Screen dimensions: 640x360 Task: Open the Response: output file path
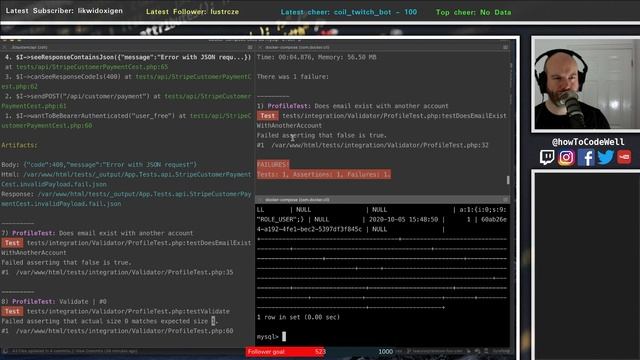tap(126, 199)
